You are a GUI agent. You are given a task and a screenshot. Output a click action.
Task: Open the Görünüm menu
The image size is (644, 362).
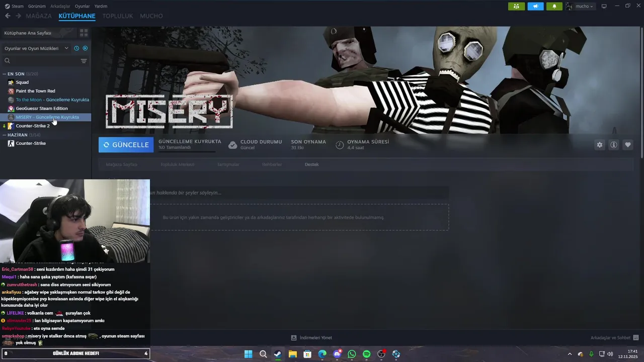click(37, 6)
